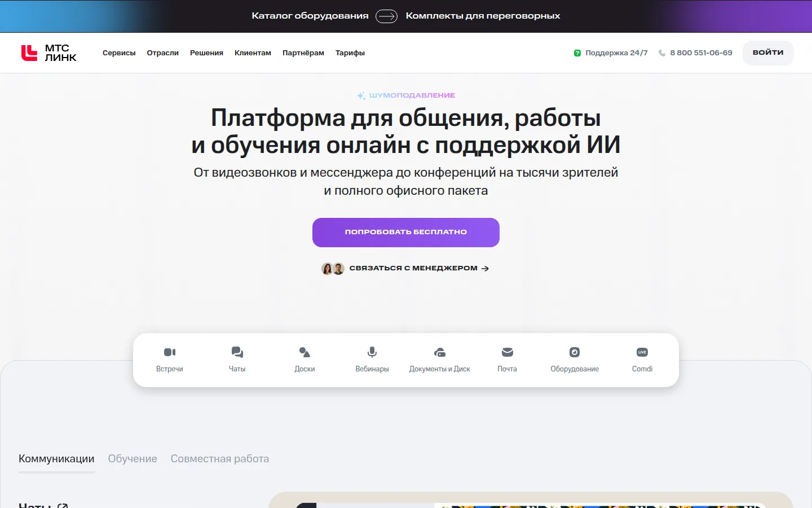Click the Поддержка 24/7 link
The image size is (812, 508).
[x=616, y=53]
